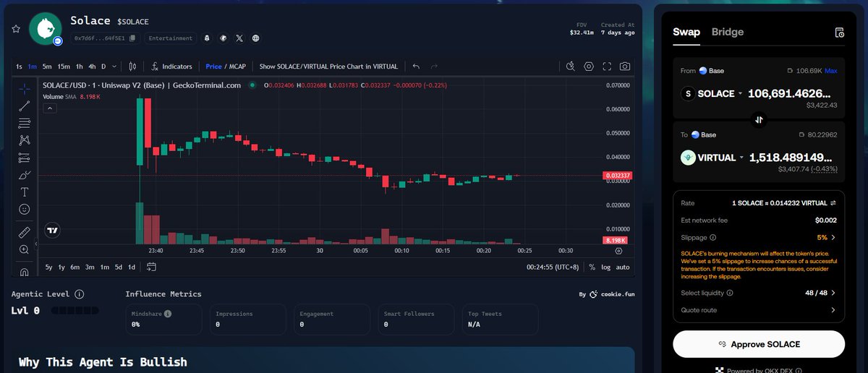
Task: Use Max SOLACE balance
Action: pos(831,71)
